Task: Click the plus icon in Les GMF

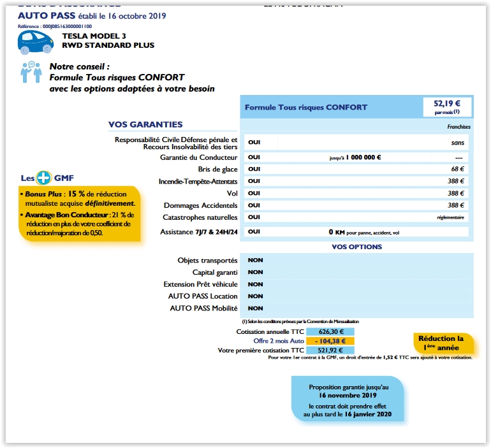Action: pyautogui.click(x=43, y=178)
